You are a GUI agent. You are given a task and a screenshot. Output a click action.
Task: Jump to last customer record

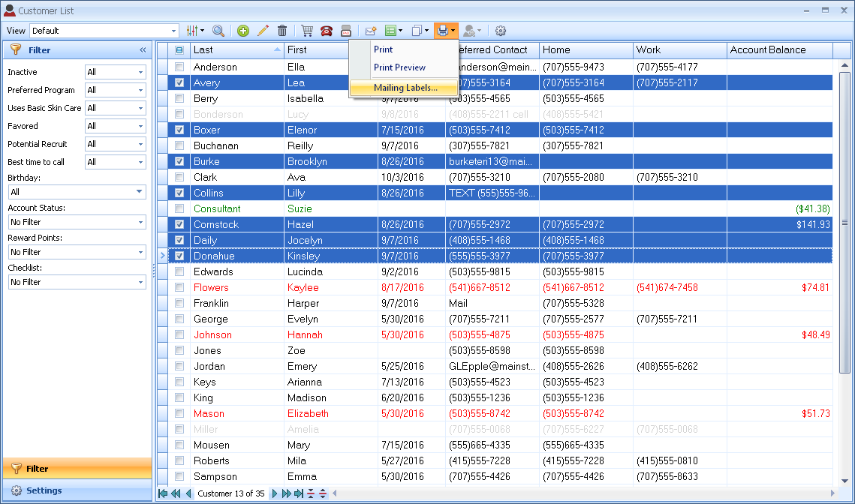[x=298, y=493]
